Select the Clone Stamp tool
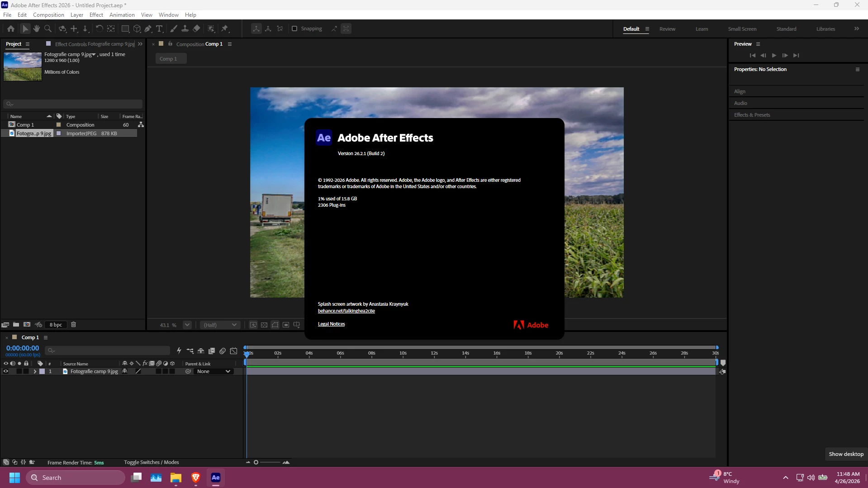This screenshot has height=488, width=868. click(x=185, y=28)
